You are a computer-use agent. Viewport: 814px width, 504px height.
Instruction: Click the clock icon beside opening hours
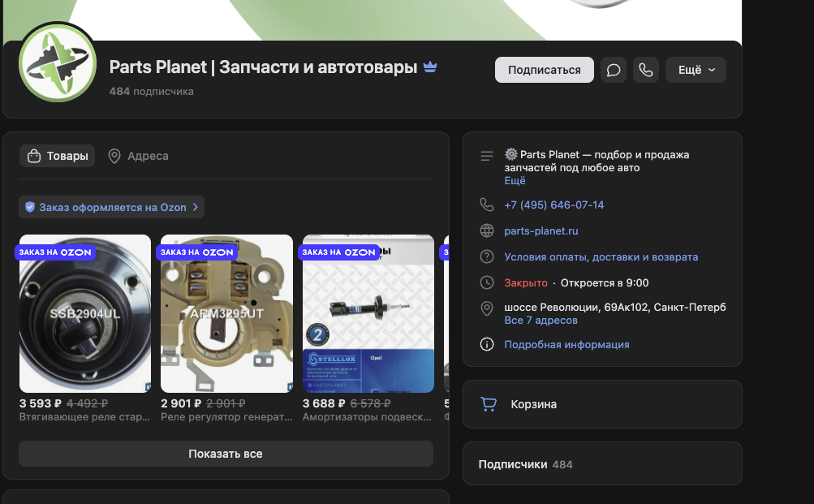(486, 282)
